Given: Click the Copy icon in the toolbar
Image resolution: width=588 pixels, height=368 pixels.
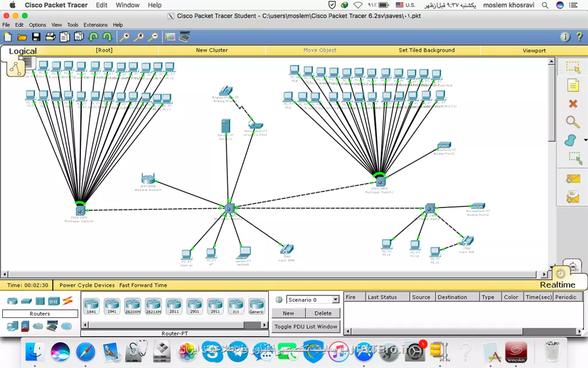Looking at the screenshot, I should [x=64, y=37].
